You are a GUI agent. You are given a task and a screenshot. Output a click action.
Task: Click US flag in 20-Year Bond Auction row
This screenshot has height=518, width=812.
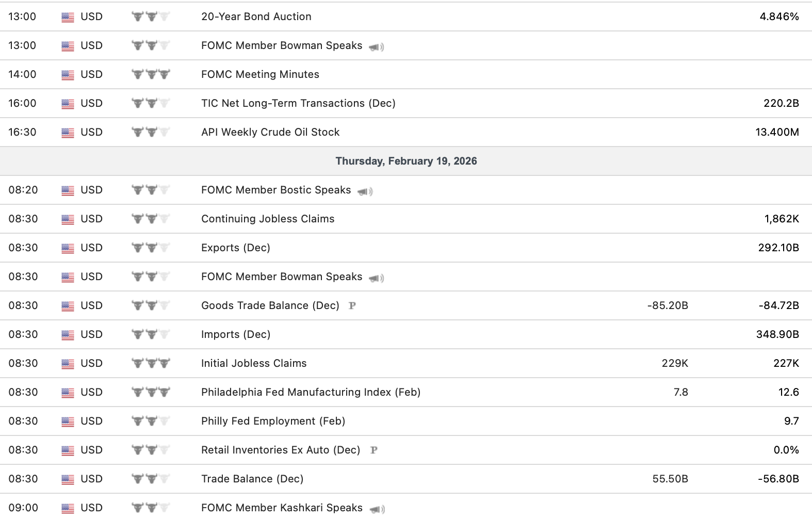(x=68, y=17)
